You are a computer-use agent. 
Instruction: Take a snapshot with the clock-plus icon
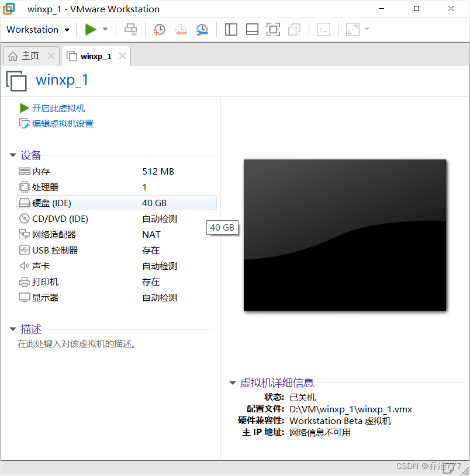[160, 29]
